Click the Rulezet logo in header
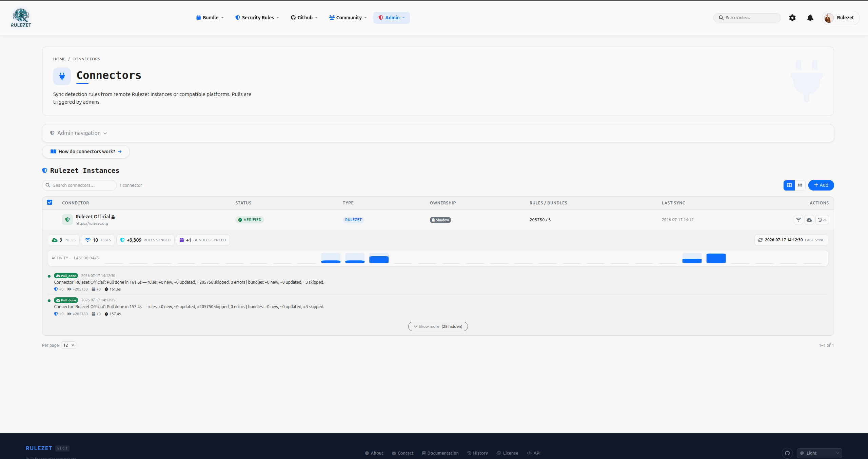The height and width of the screenshot is (459, 868). pyautogui.click(x=21, y=18)
